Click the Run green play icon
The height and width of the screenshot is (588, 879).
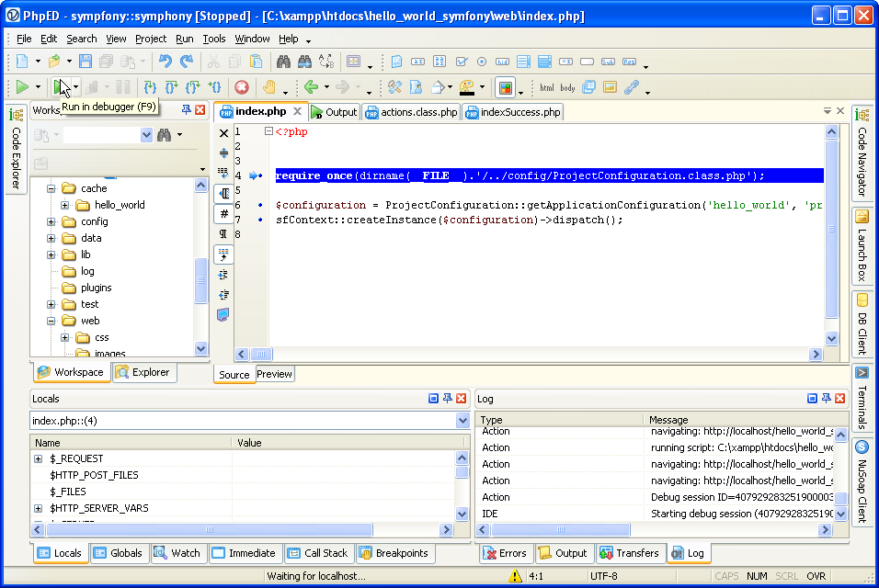coord(21,87)
